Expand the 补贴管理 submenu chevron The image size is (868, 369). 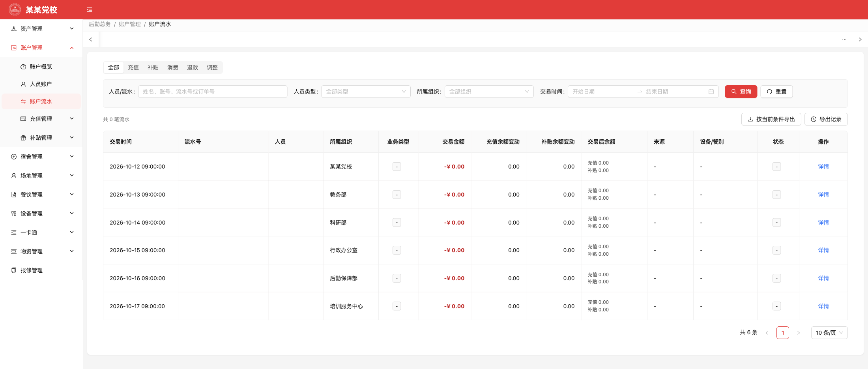point(72,137)
